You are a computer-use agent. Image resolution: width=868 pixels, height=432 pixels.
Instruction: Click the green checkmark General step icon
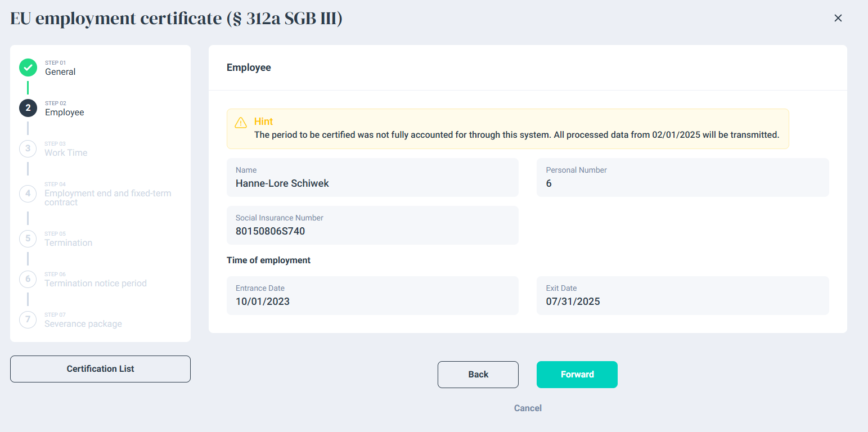pyautogui.click(x=28, y=67)
